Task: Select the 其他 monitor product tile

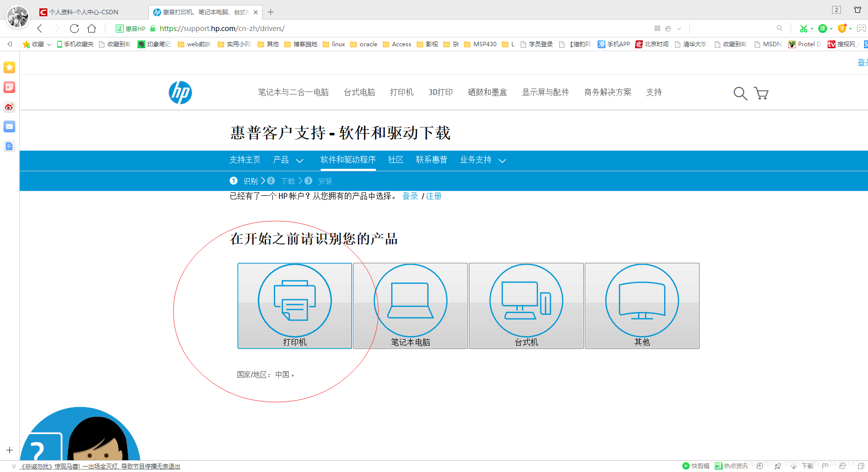Action: (x=642, y=306)
